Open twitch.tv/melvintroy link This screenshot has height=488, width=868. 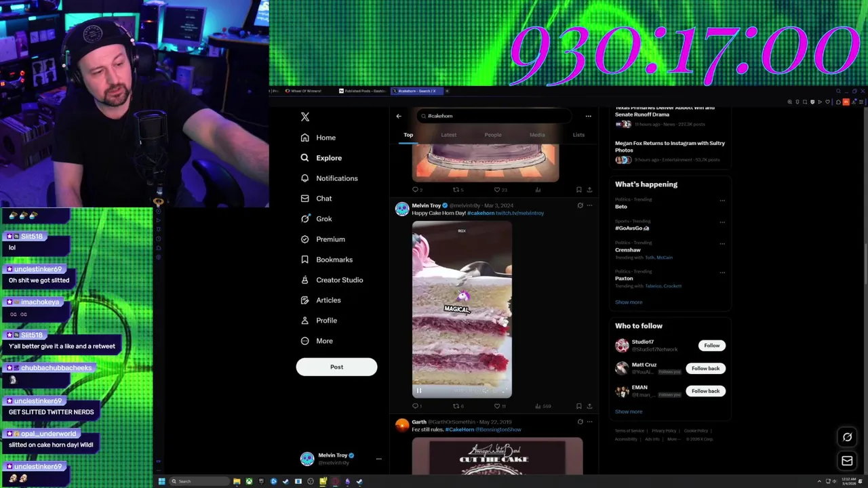coord(520,213)
